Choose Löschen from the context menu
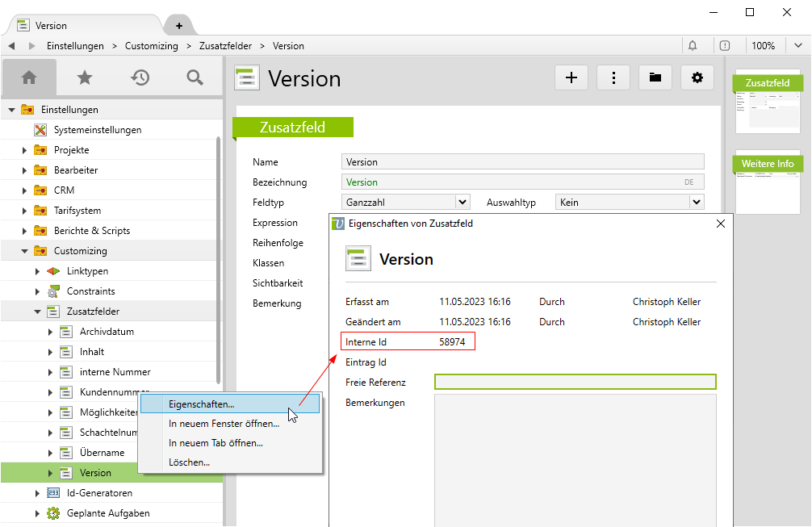The width and height of the screenshot is (812, 527). click(189, 462)
